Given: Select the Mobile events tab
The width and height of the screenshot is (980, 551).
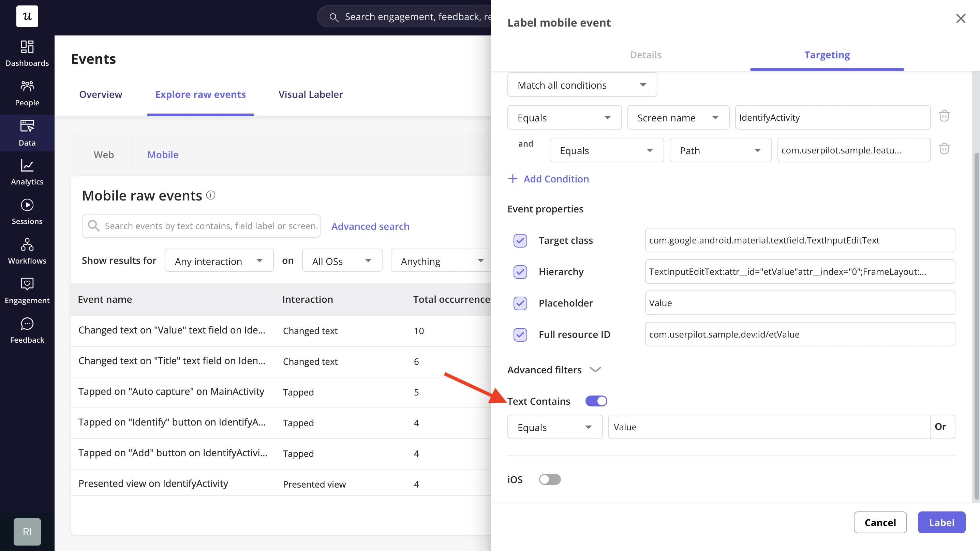Looking at the screenshot, I should coord(163,154).
